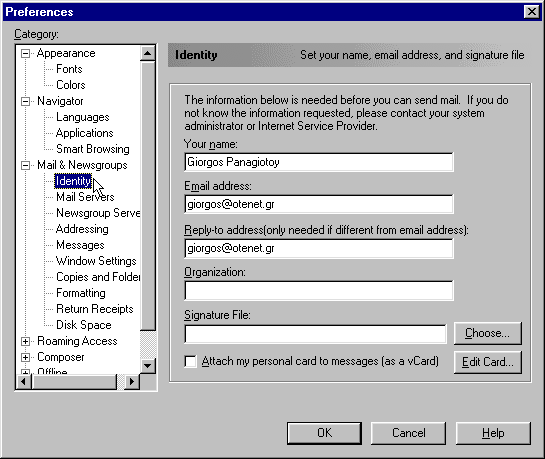This screenshot has height=459, width=545.
Task: Enable attaching personal card as vCard
Action: tap(190, 361)
